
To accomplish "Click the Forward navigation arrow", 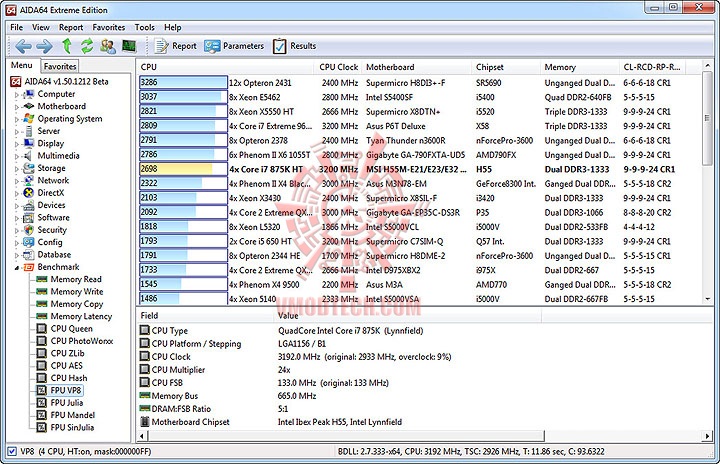I will point(44,46).
